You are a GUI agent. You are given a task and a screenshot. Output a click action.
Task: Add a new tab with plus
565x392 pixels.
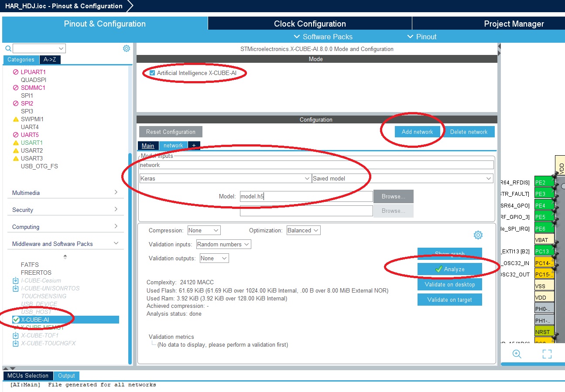coord(194,146)
